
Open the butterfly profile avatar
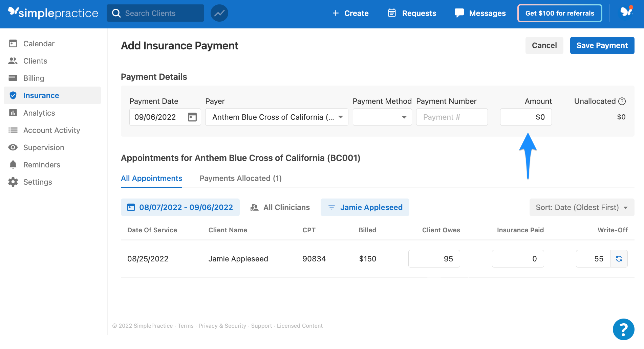[x=626, y=12]
